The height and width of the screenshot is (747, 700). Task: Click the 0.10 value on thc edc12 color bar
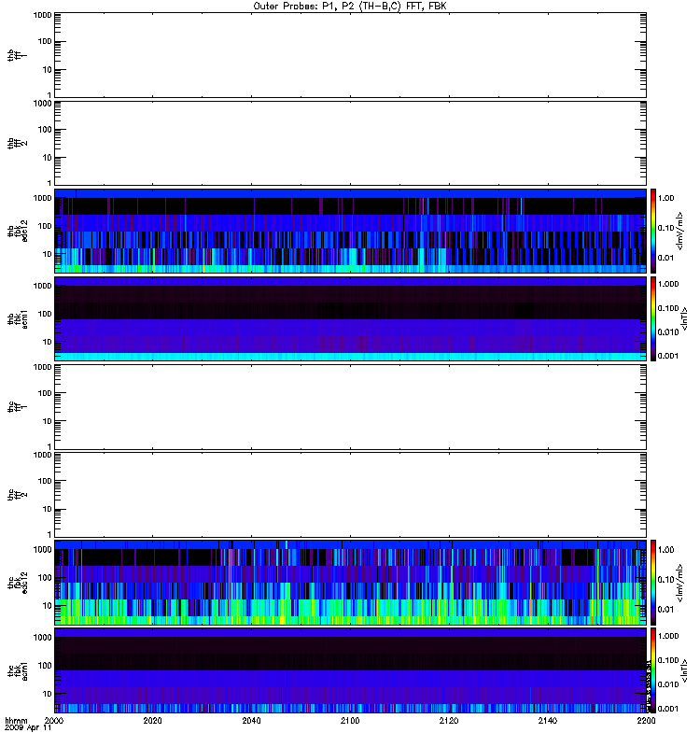(x=665, y=579)
